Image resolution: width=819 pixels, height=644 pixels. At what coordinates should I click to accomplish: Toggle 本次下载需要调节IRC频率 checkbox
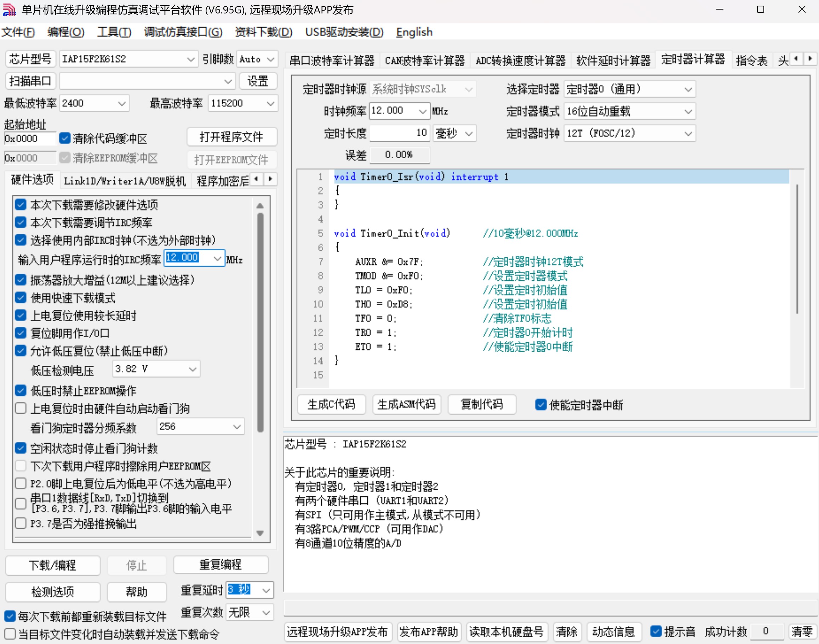tap(21, 222)
